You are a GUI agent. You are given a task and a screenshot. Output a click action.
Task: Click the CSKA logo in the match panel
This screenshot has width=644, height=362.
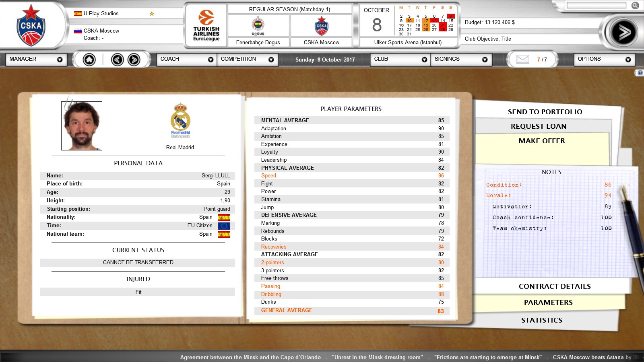coord(321,26)
